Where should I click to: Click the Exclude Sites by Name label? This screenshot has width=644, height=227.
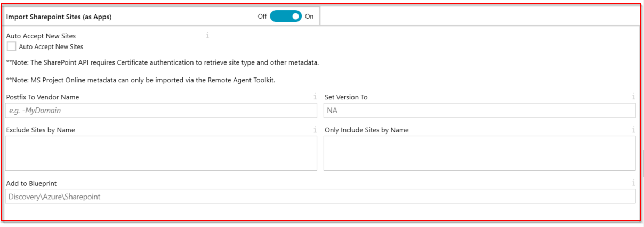coord(41,130)
